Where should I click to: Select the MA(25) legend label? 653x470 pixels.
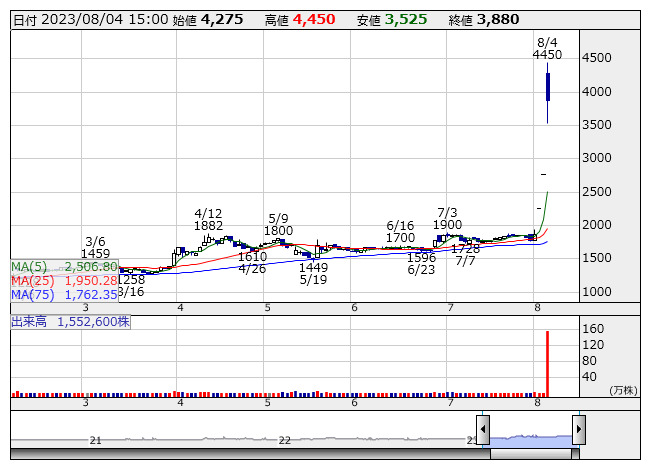65,281
